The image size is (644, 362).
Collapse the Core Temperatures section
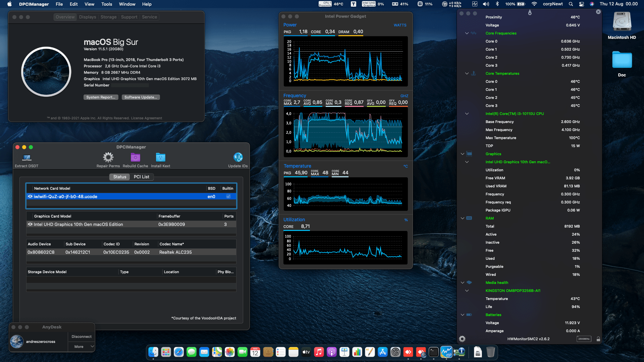point(467,73)
